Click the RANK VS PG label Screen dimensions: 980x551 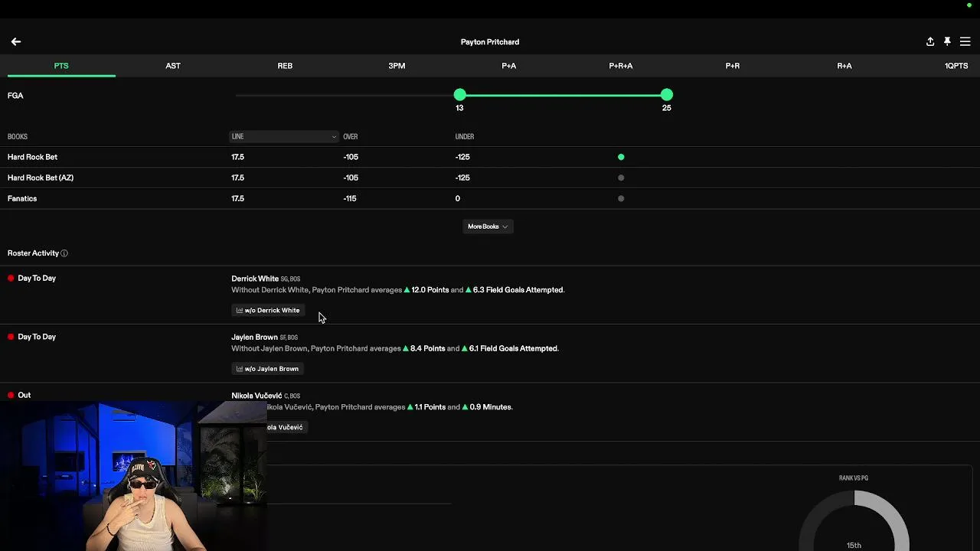tap(854, 478)
